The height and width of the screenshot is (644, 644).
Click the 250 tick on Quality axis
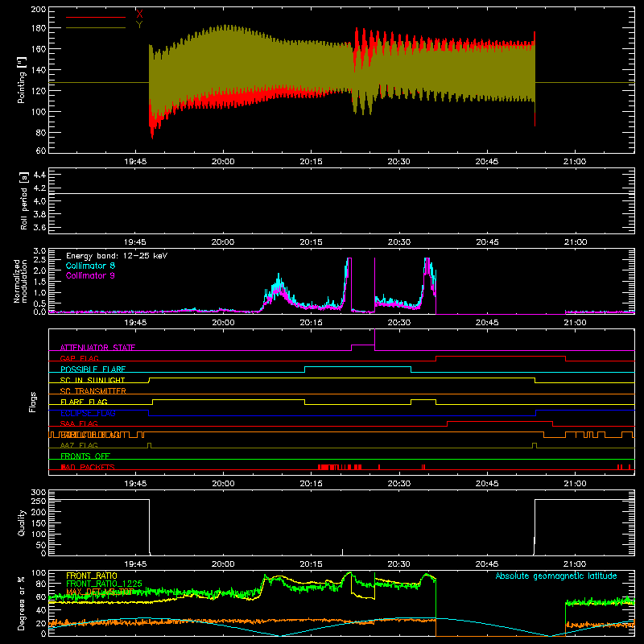(x=39, y=501)
